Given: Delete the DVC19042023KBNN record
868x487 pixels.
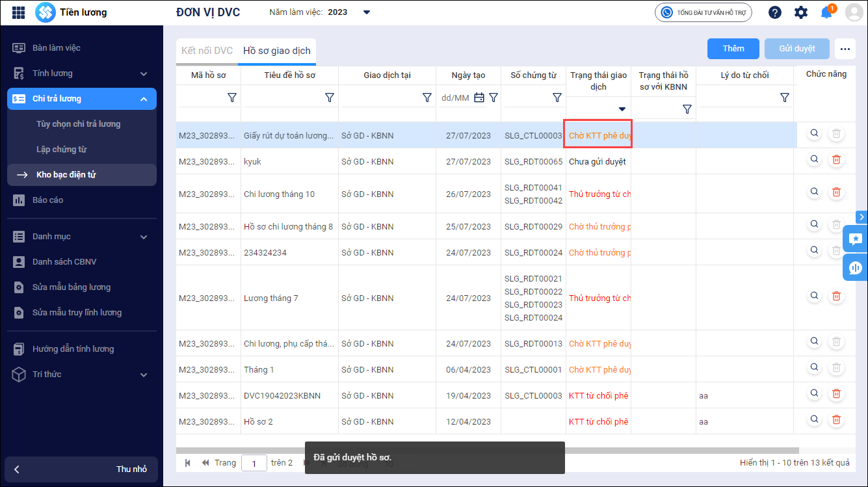Looking at the screenshot, I should [837, 393].
